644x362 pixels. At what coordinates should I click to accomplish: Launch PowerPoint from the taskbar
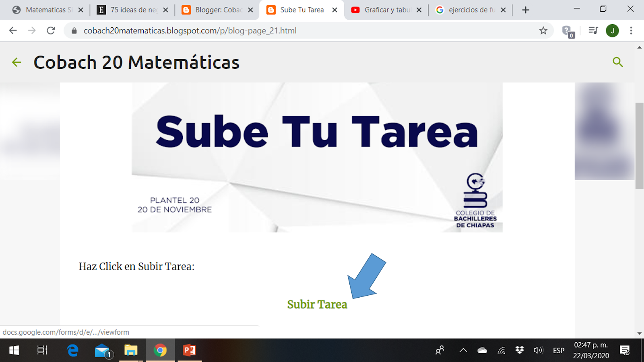[189, 350]
